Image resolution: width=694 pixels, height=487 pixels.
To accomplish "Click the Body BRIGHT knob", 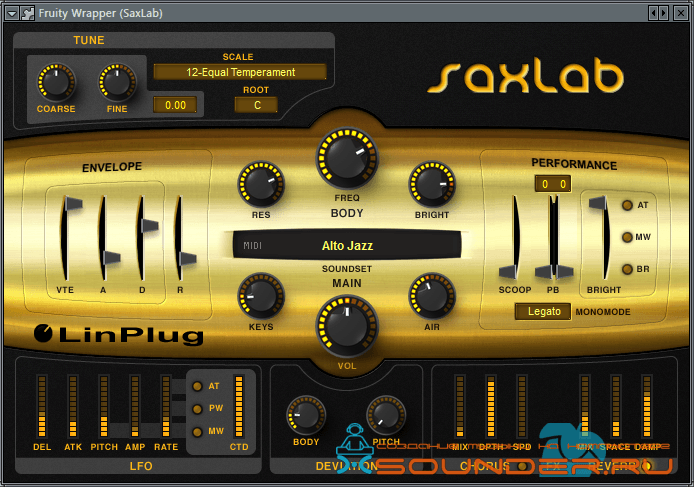I will tap(432, 184).
